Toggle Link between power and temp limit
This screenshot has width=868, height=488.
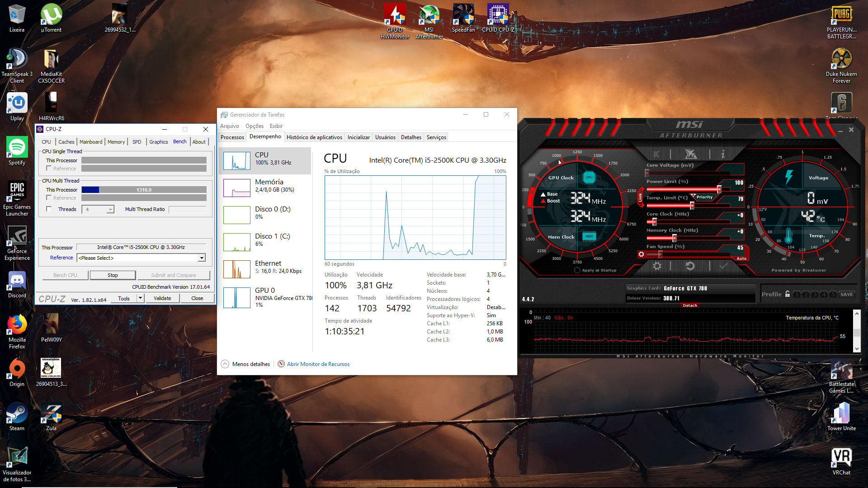click(640, 197)
